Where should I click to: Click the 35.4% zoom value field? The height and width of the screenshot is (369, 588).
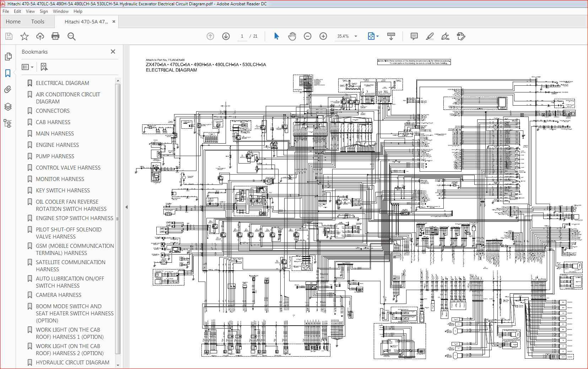343,36
